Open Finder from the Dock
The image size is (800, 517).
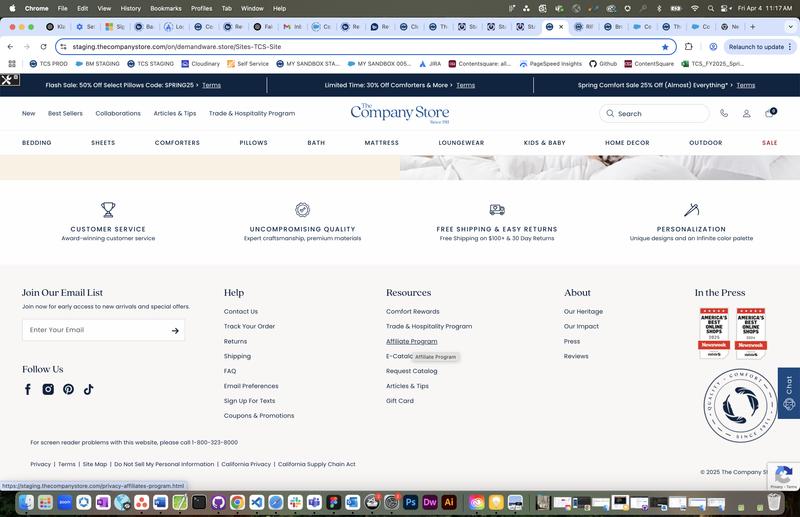pyautogui.click(x=26, y=502)
